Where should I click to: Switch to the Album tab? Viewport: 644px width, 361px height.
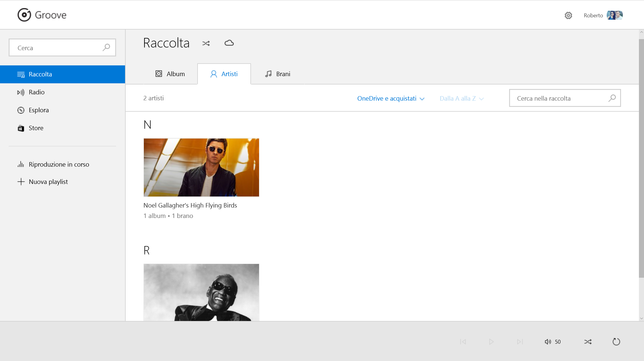(170, 74)
